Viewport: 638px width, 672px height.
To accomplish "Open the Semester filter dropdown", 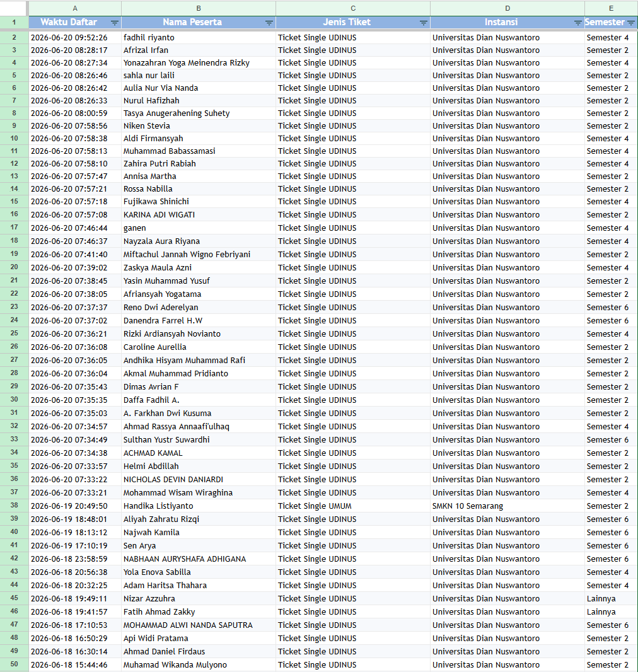I will 630,23.
